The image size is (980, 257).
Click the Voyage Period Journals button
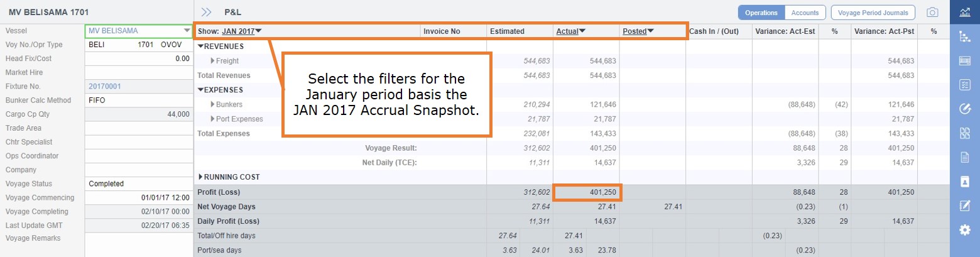(873, 12)
